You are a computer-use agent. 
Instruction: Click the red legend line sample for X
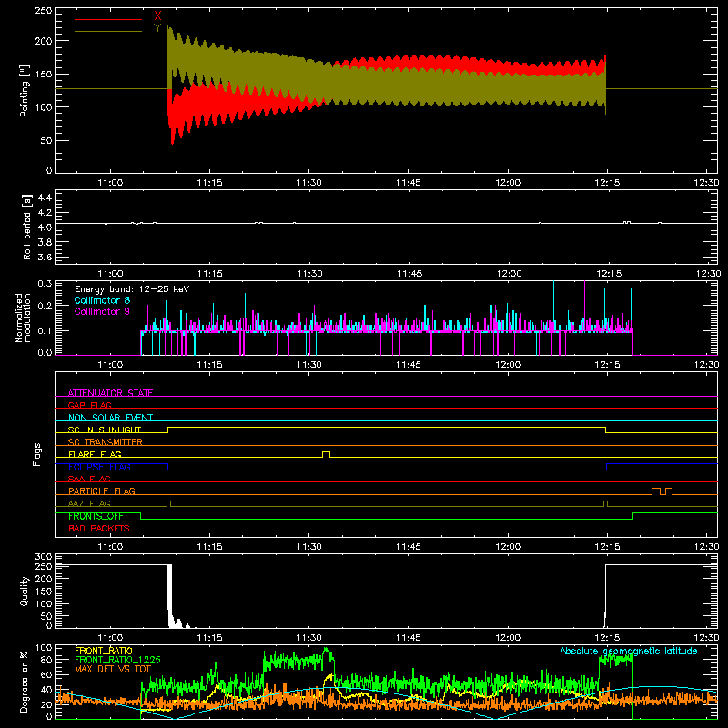coord(108,19)
